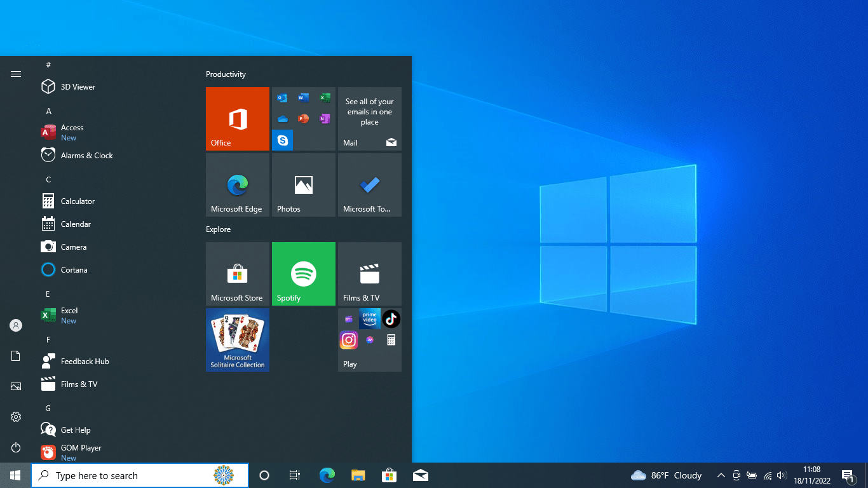Launch PowerPoint from the Office apps tile folder
The height and width of the screenshot is (488, 868).
pos(304,119)
